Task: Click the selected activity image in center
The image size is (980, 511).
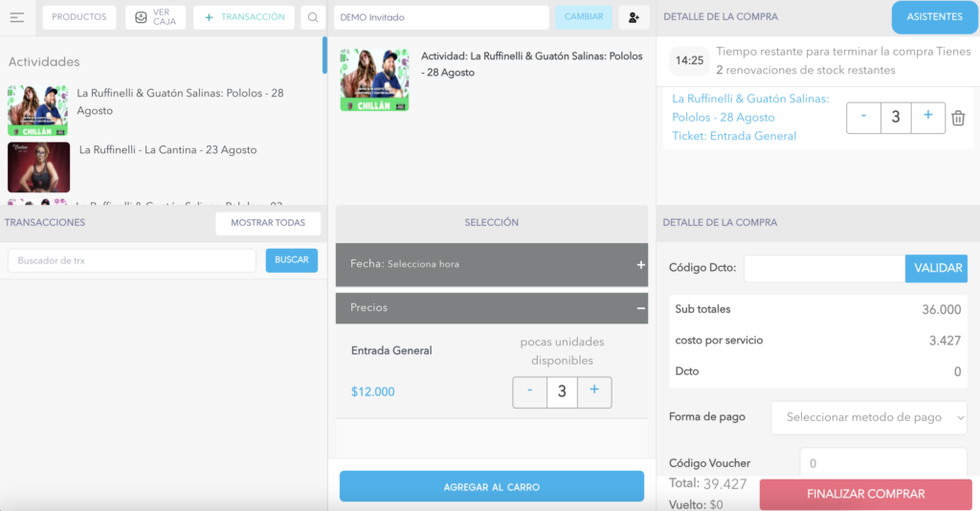Action: tap(374, 80)
